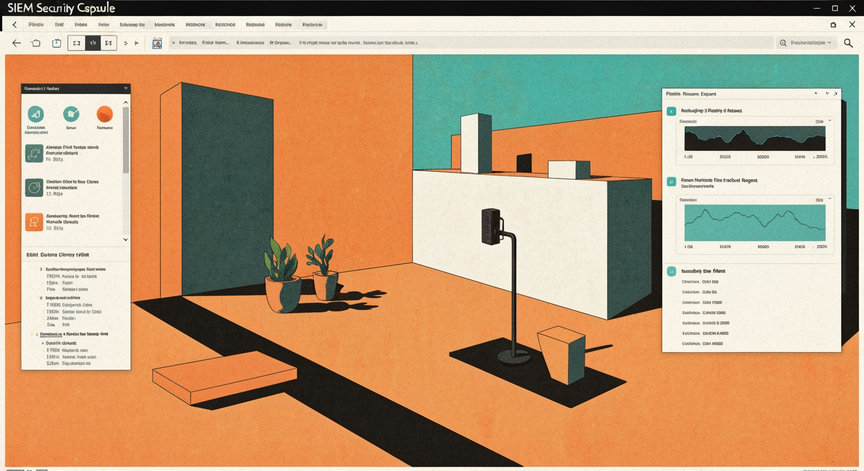Open the last highlighted menu bar item
The image size is (864, 471).
(312, 24)
